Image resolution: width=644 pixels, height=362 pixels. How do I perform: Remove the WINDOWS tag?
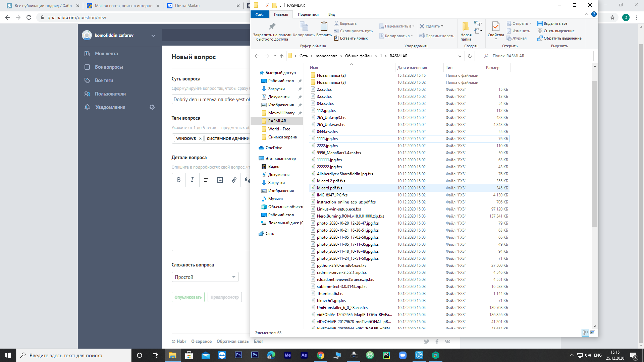pos(200,138)
